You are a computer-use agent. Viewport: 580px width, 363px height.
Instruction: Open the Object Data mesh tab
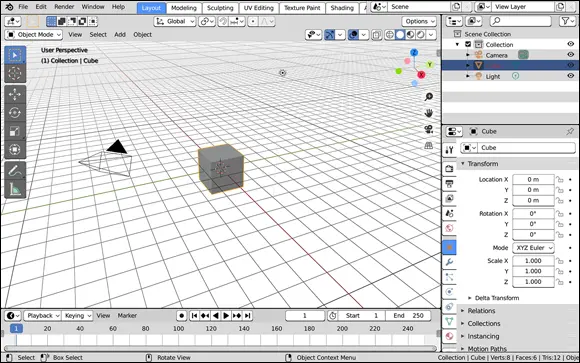click(449, 321)
